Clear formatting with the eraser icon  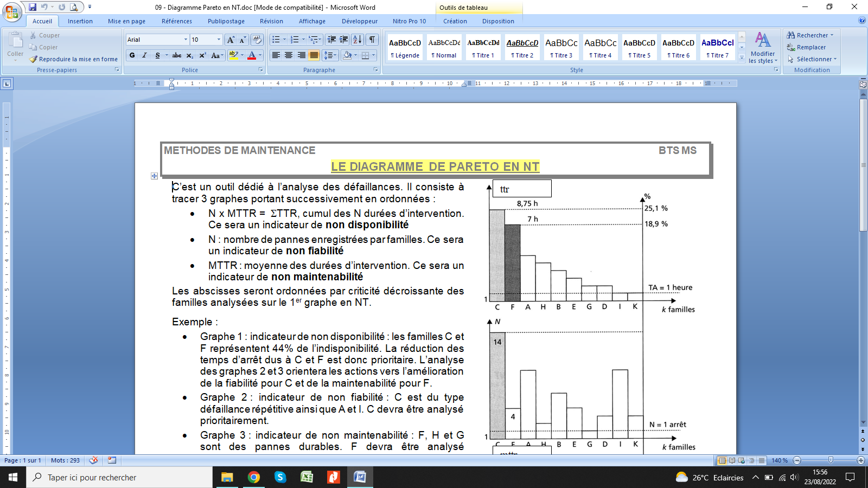point(257,40)
